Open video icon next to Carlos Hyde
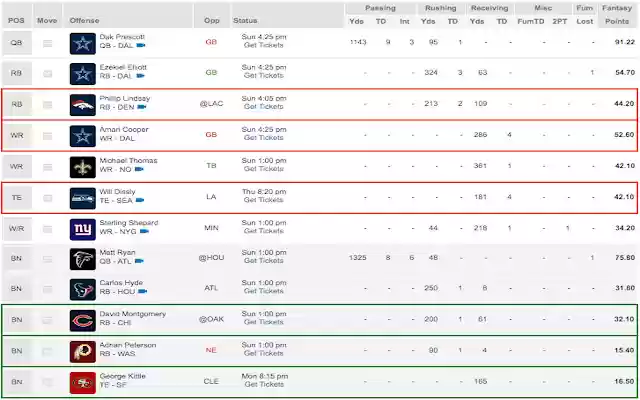640x400 pixels. (x=142, y=291)
